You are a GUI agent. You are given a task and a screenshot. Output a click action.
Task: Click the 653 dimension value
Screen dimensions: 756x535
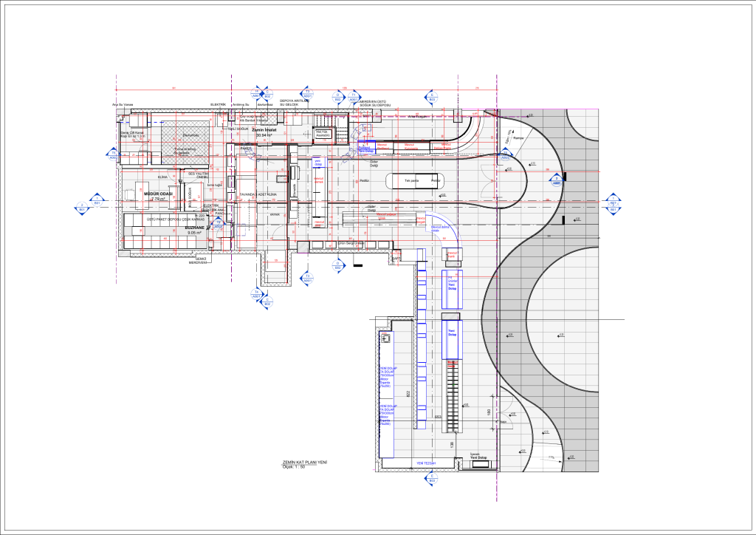coord(438,417)
